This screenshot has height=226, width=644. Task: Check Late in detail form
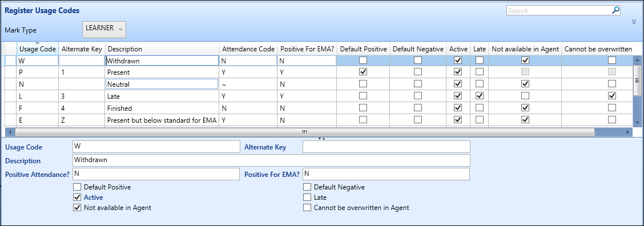click(307, 197)
